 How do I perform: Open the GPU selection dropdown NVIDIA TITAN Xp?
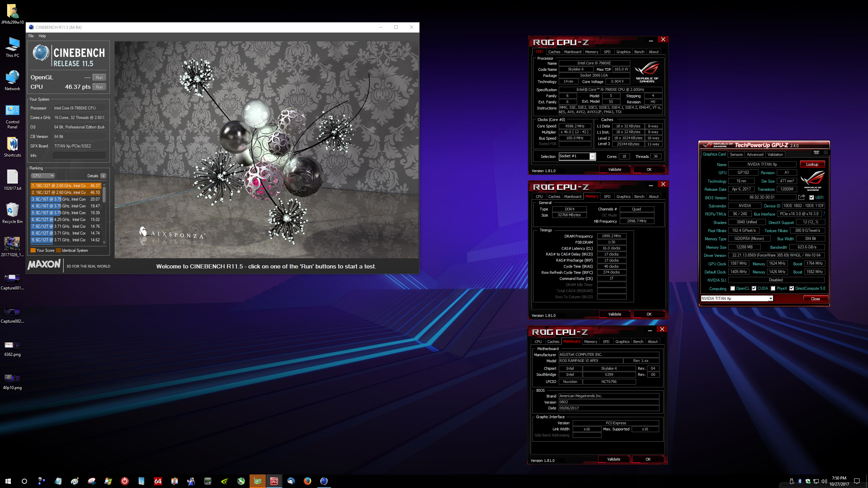[x=737, y=299]
